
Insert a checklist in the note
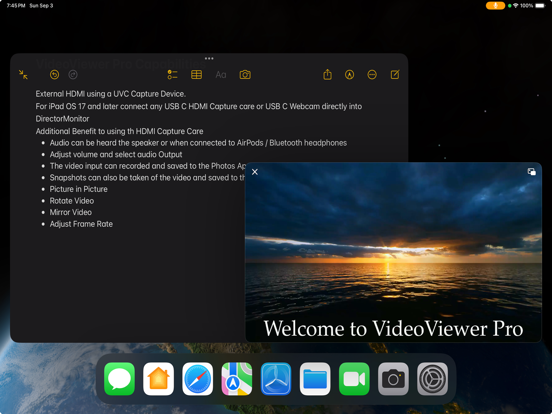click(x=172, y=75)
